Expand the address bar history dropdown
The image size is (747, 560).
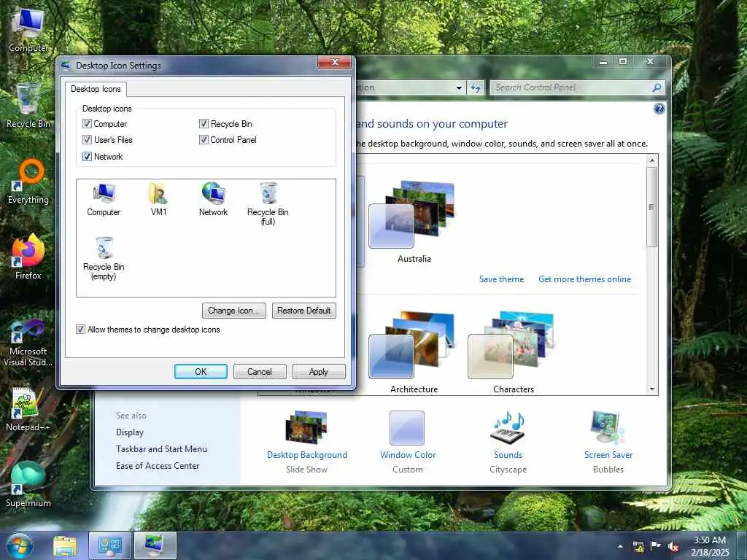(459, 87)
